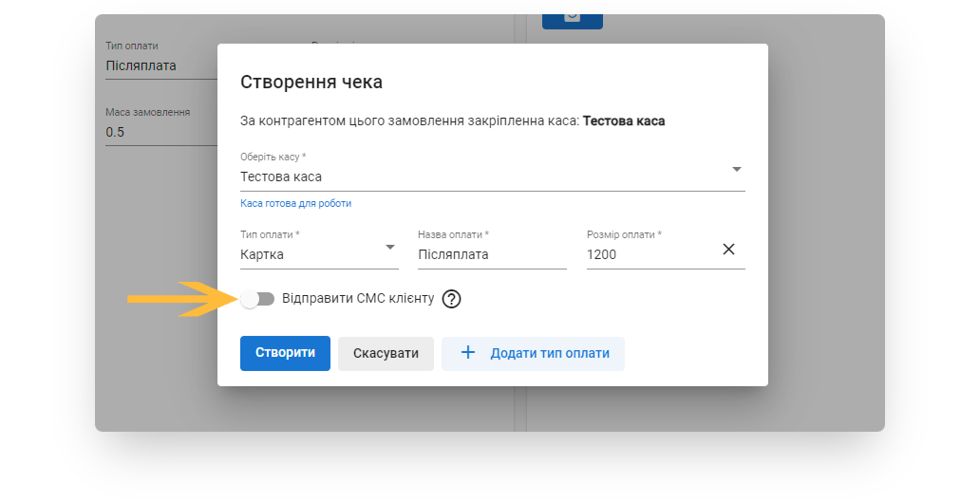This screenshot has height=502, width=980.
Task: Click the blue icon button behind dialog
Action: tap(572, 17)
